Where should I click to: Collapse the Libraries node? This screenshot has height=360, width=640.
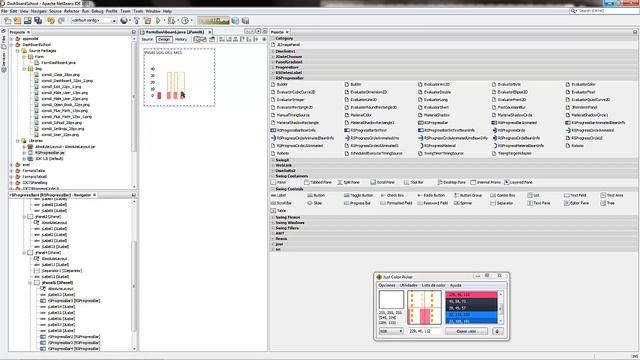click(x=18, y=140)
